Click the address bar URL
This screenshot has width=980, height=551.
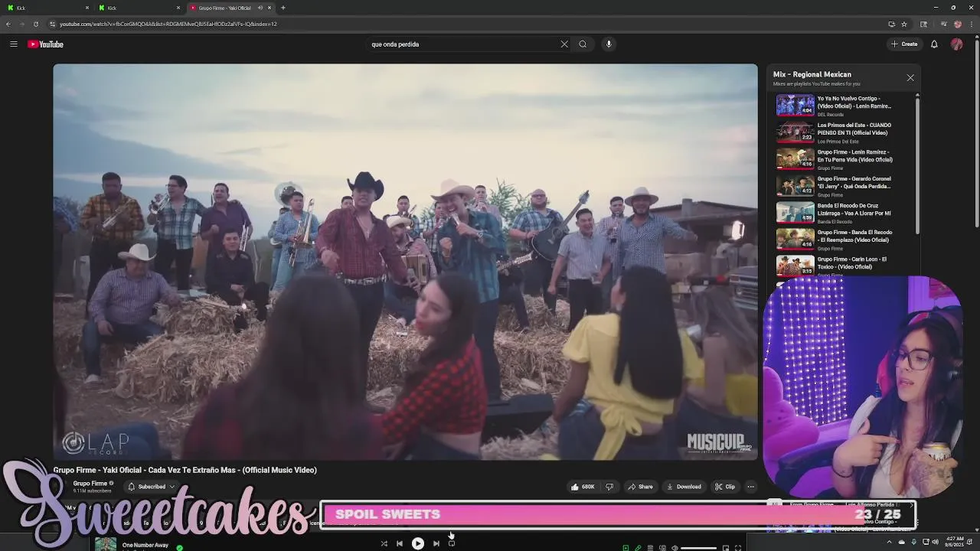point(168,24)
